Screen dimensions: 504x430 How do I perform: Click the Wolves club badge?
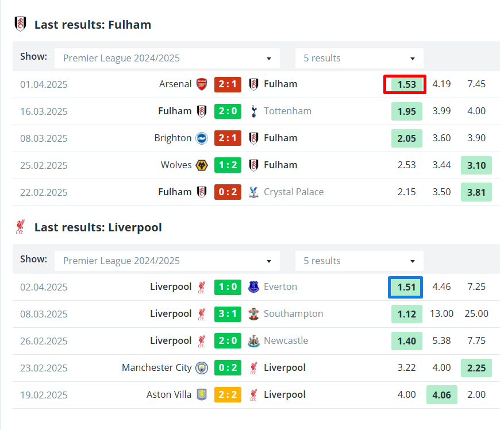(x=202, y=165)
